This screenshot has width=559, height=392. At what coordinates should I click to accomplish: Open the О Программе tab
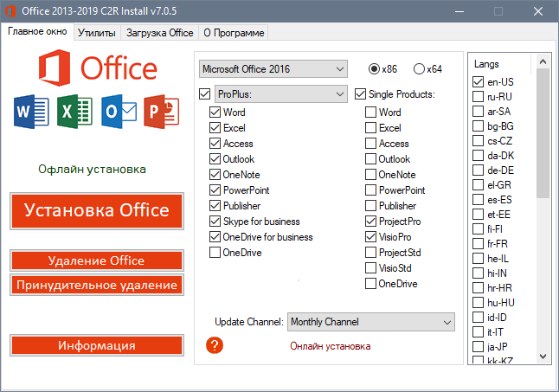point(234,33)
